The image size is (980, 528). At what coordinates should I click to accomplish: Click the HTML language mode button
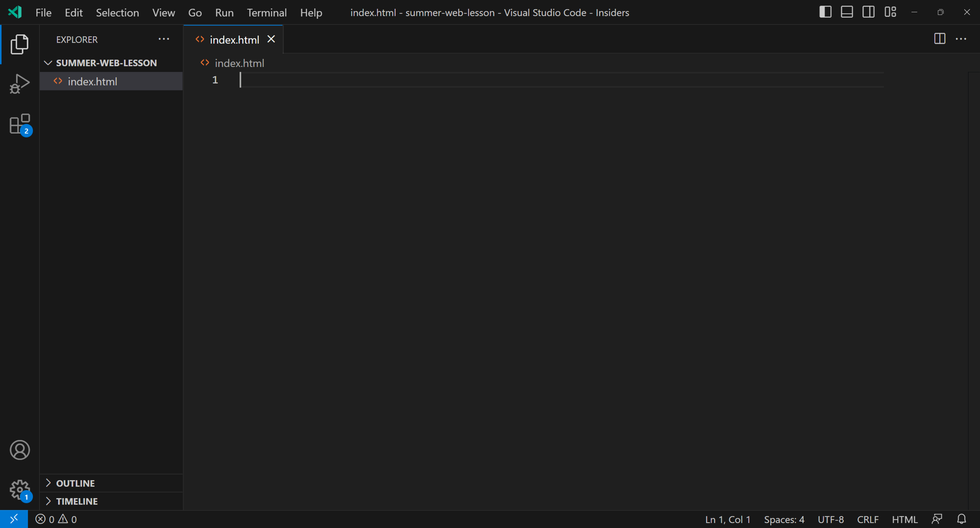(x=904, y=519)
